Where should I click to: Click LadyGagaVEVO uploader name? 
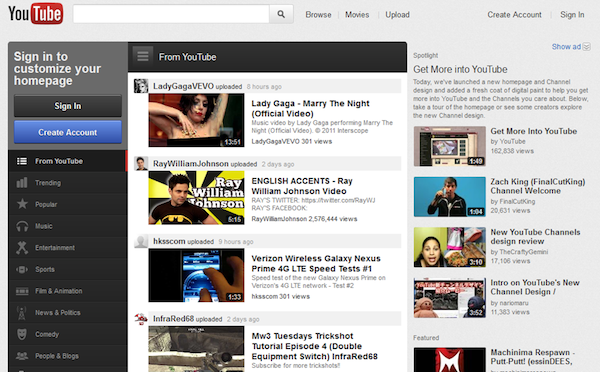click(183, 86)
